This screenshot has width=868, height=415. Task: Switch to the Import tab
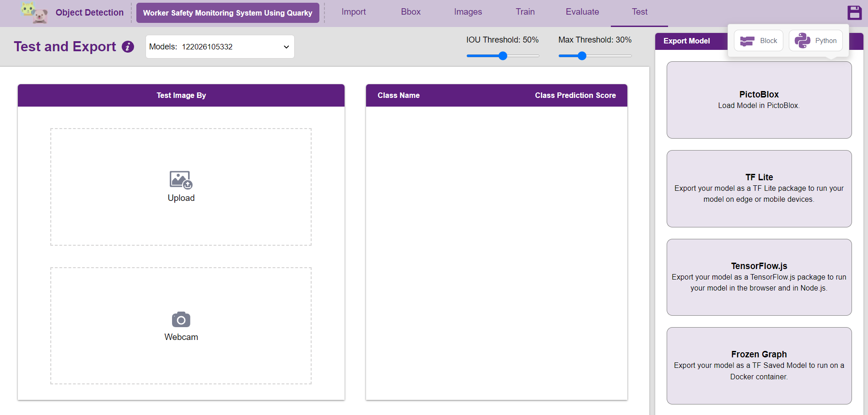pos(354,12)
